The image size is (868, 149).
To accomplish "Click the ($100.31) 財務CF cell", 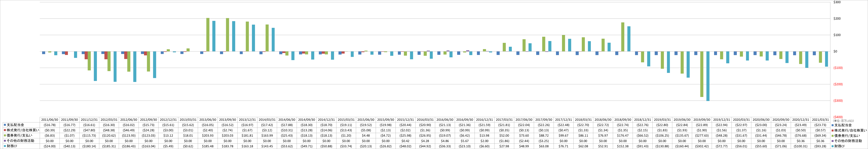I will pos(801,146).
